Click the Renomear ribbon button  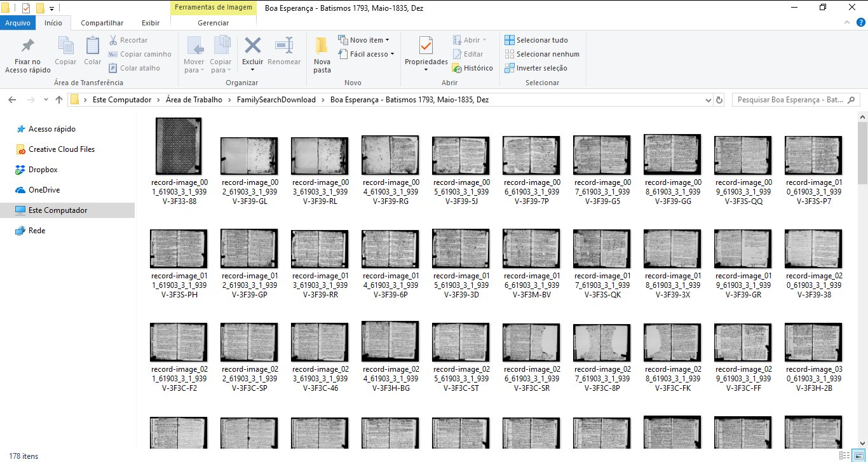tap(284, 51)
